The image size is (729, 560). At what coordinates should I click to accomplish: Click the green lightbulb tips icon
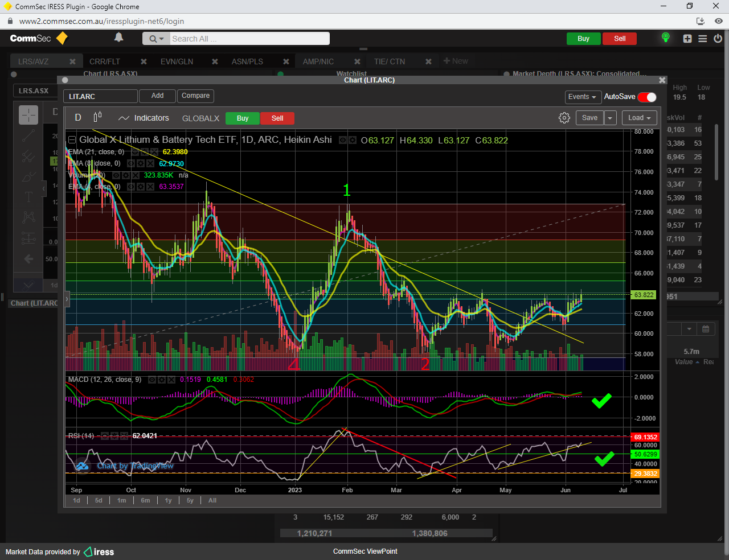(665, 38)
